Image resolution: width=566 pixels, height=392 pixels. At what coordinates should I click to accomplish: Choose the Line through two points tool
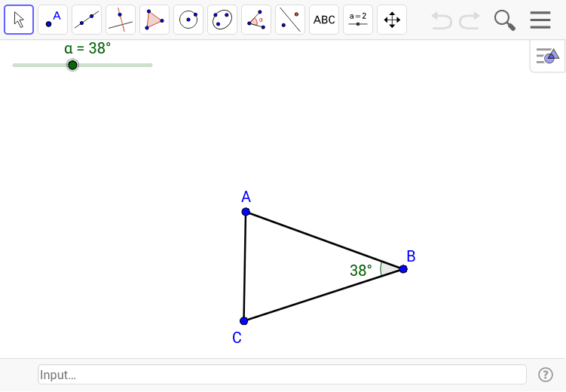tap(87, 20)
